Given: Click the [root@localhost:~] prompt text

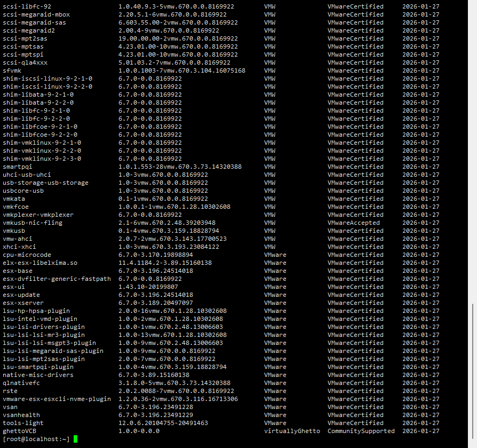Looking at the screenshot, I should pyautogui.click(x=36, y=439).
